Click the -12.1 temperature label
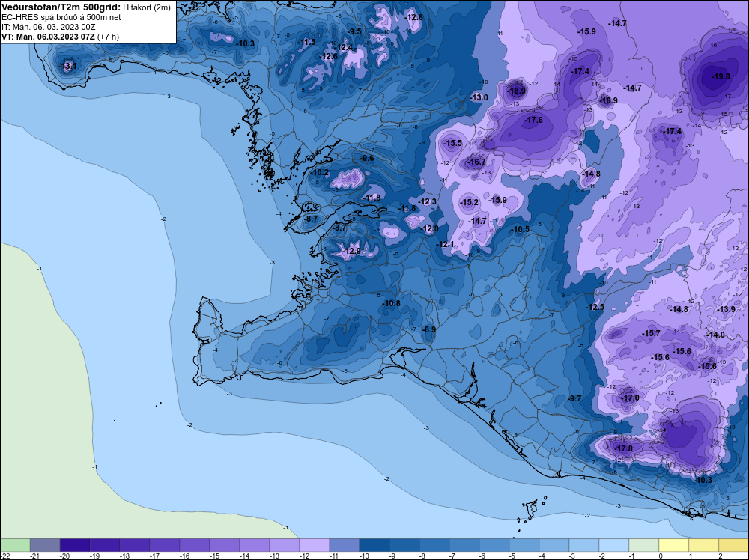Screen dimensions: 749x560 (445, 244)
